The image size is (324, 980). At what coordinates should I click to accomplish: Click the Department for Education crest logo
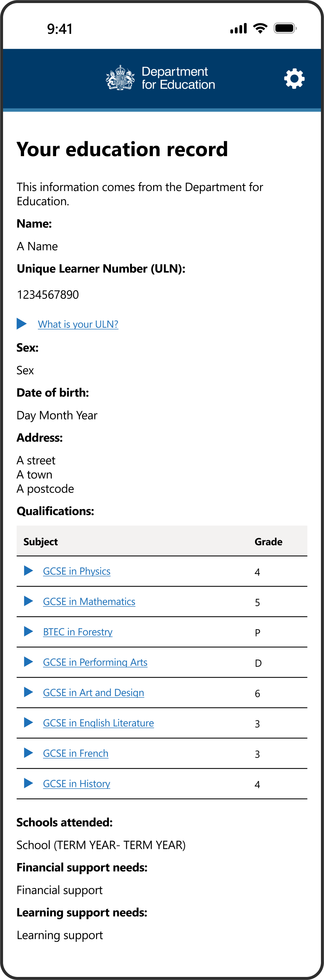pyautogui.click(x=120, y=78)
